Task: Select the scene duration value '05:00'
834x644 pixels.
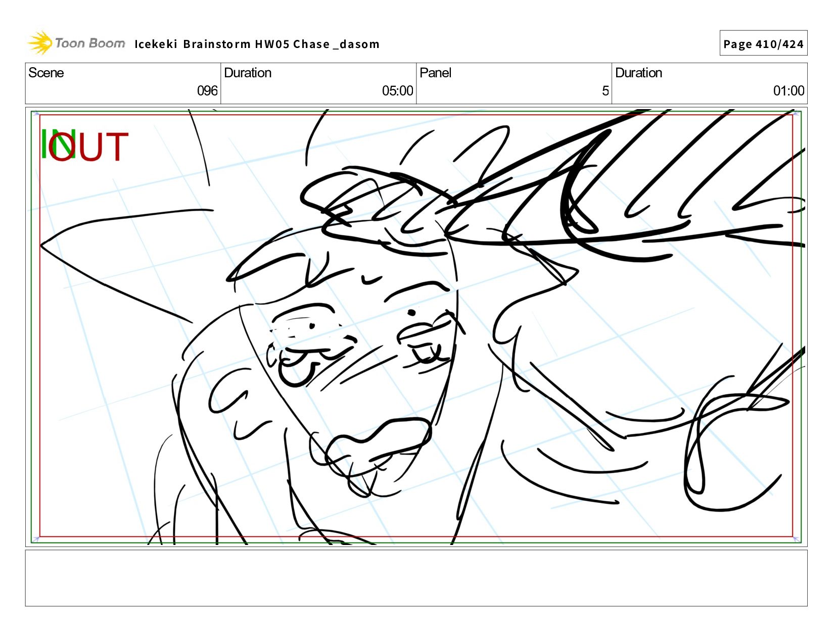Action: tap(397, 91)
